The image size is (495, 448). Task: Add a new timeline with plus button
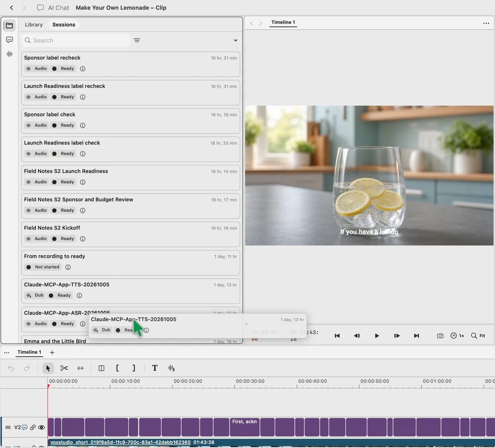(52, 352)
